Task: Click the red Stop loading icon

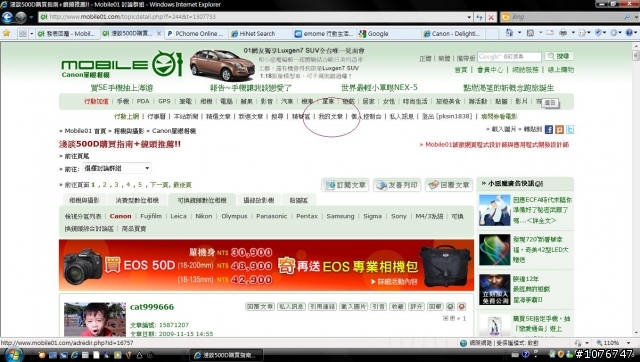Action: point(491,17)
